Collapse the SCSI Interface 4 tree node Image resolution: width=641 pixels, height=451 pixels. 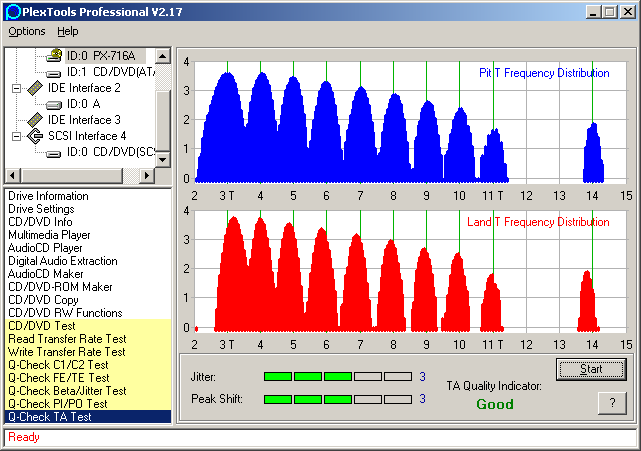click(16, 136)
